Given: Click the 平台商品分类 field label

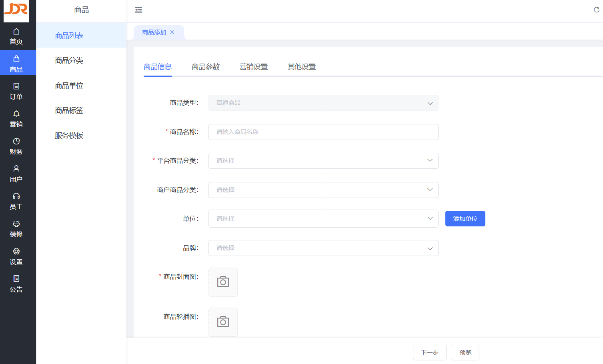Looking at the screenshot, I should coord(178,161).
